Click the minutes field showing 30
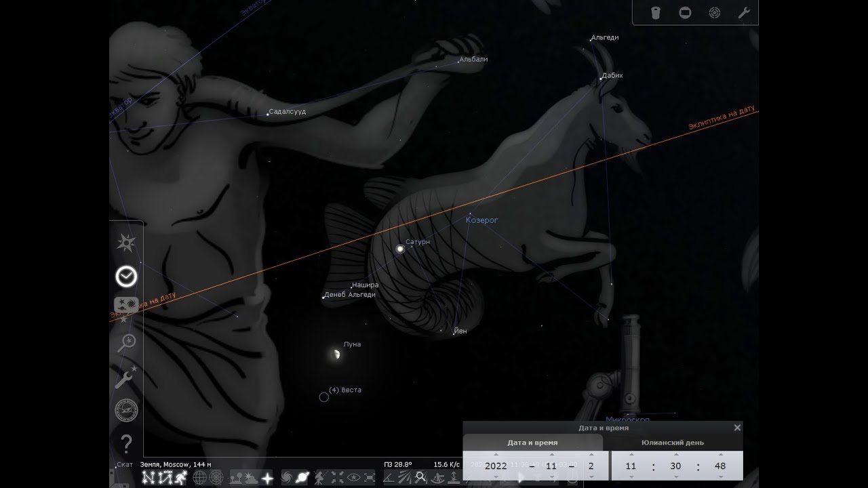This screenshot has width=868, height=488. pos(675,466)
